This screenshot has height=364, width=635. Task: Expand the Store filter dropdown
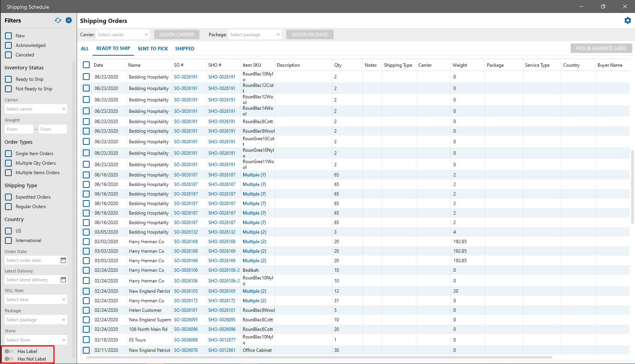(x=36, y=340)
